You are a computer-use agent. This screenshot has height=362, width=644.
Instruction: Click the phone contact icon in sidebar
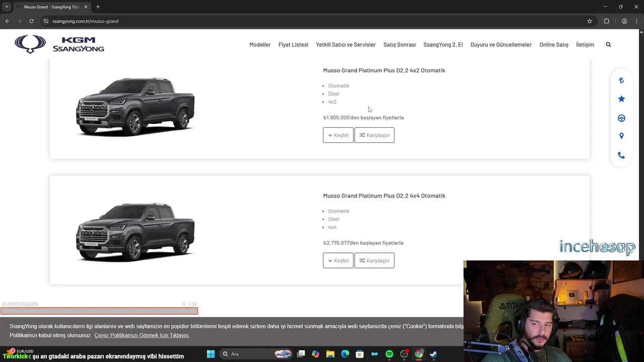click(x=621, y=155)
